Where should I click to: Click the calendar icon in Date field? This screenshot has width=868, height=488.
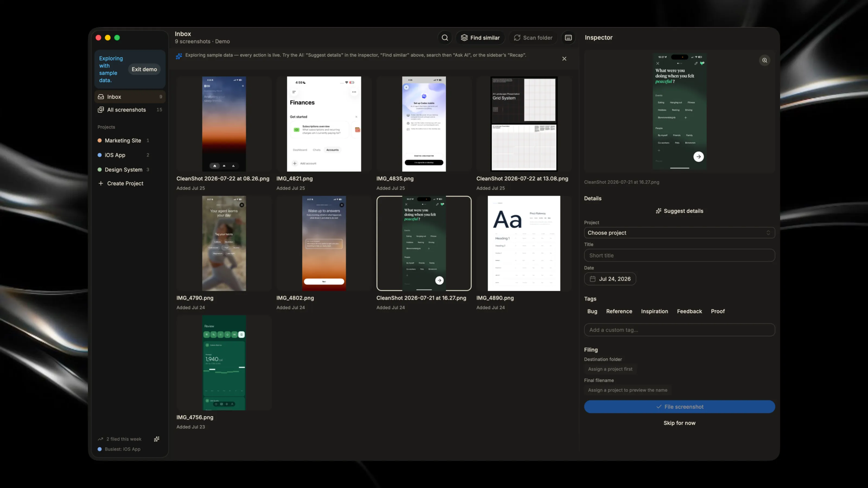click(593, 279)
